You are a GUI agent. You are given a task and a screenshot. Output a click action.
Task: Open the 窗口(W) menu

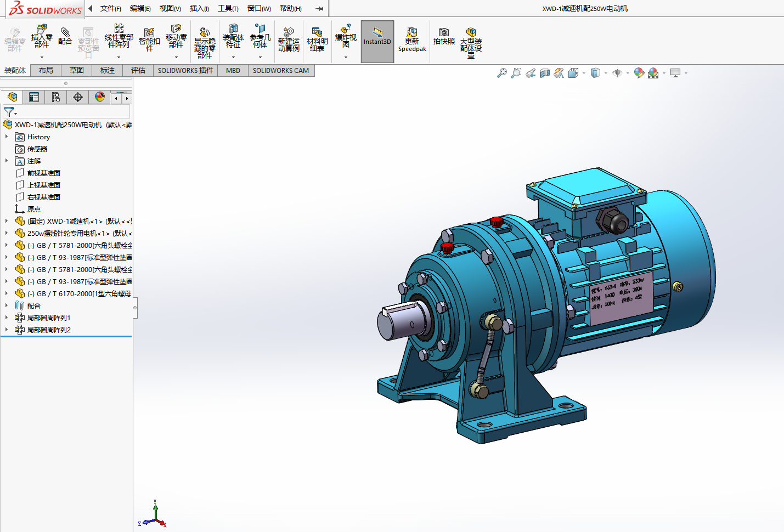(259, 8)
